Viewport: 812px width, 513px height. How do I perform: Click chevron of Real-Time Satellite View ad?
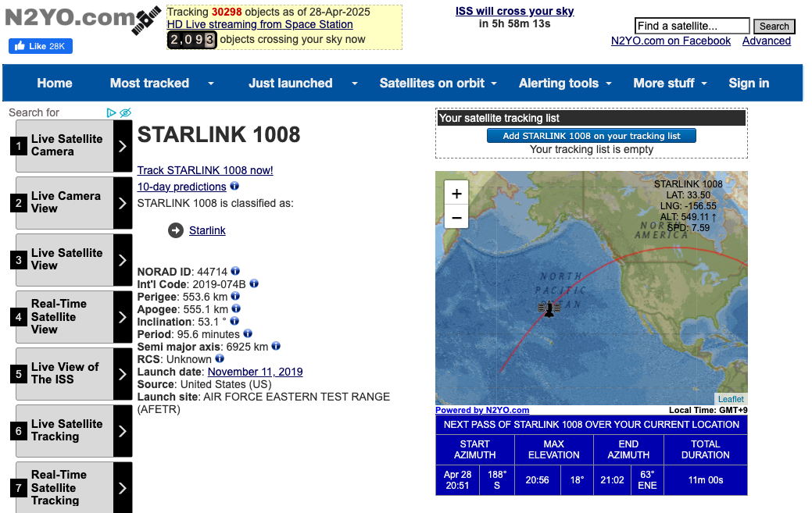123,317
